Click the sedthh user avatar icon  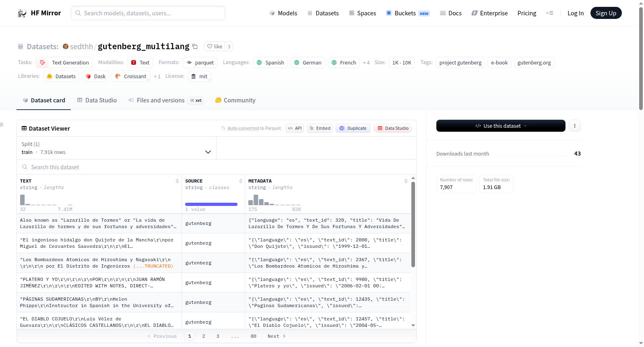pos(66,46)
